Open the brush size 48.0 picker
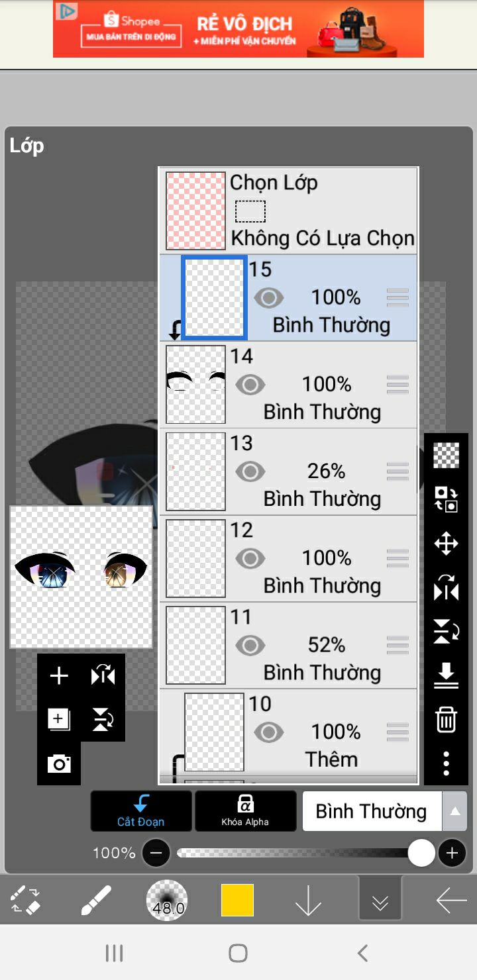477x980 pixels. [x=167, y=901]
